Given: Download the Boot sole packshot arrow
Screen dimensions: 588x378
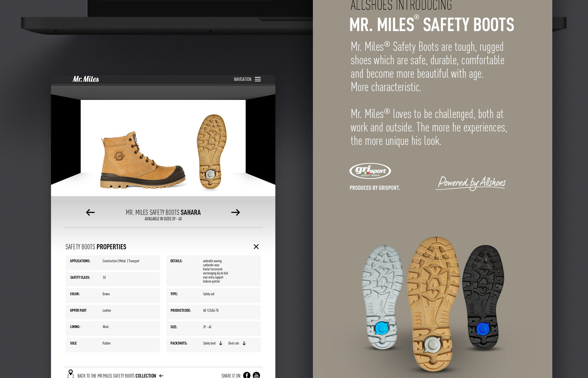Looking at the screenshot, I should pos(244,344).
